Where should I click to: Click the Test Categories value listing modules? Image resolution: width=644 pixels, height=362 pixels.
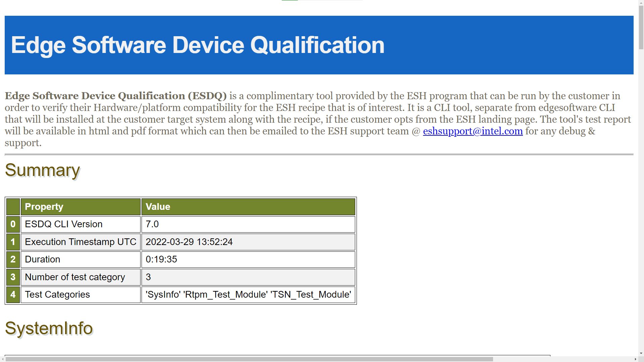click(248, 295)
